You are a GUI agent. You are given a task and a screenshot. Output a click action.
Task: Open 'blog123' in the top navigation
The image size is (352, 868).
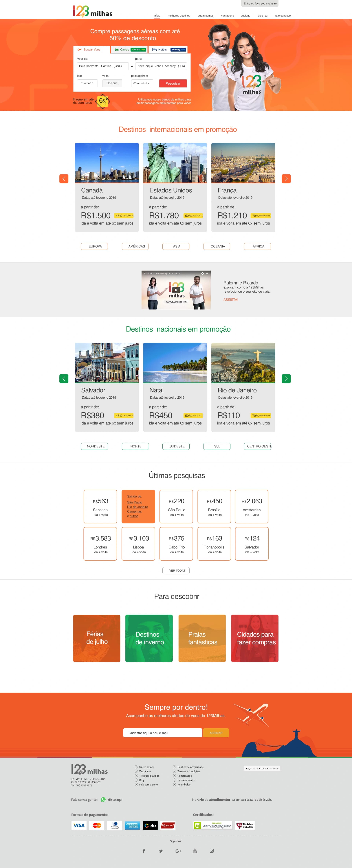pos(263,16)
